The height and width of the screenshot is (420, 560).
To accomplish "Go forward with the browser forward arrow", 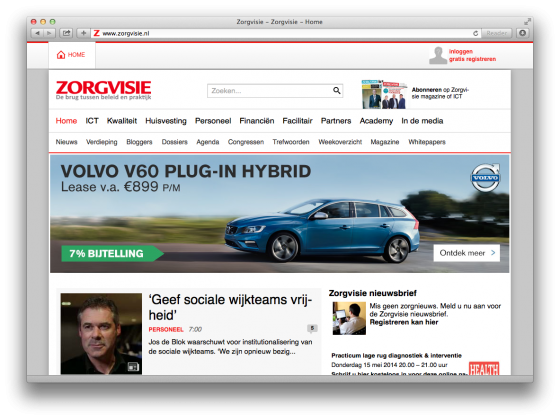I will tap(49, 33).
